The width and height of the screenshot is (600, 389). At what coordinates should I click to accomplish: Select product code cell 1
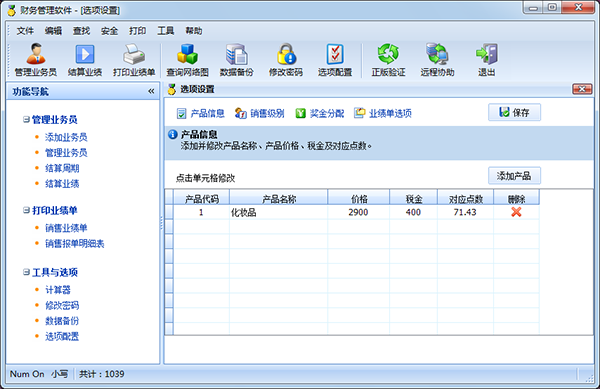point(202,212)
